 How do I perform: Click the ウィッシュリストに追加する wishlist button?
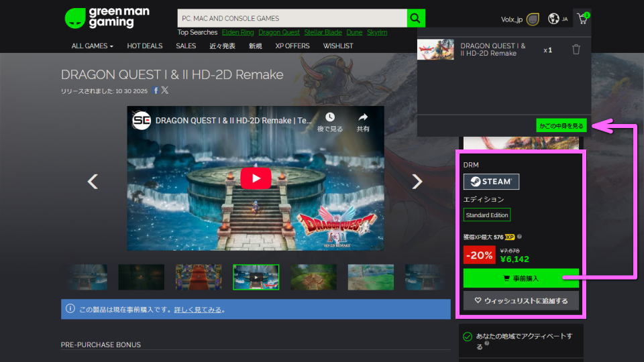[521, 301]
